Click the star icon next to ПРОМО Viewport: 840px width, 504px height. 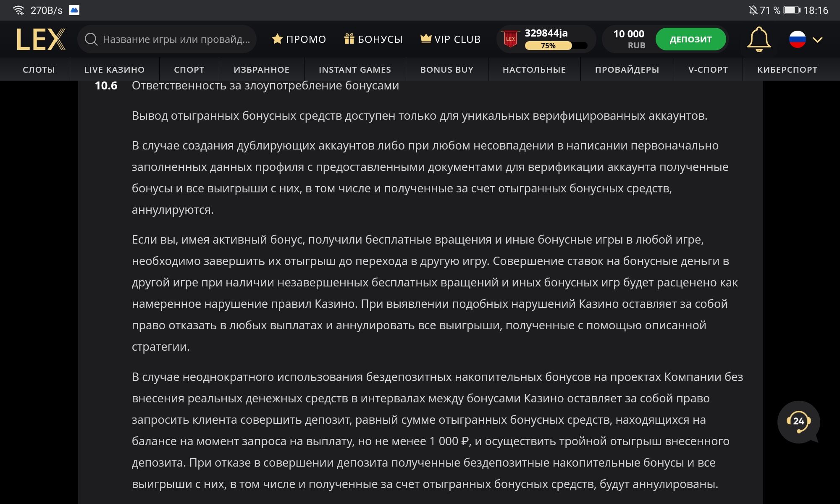tap(277, 39)
